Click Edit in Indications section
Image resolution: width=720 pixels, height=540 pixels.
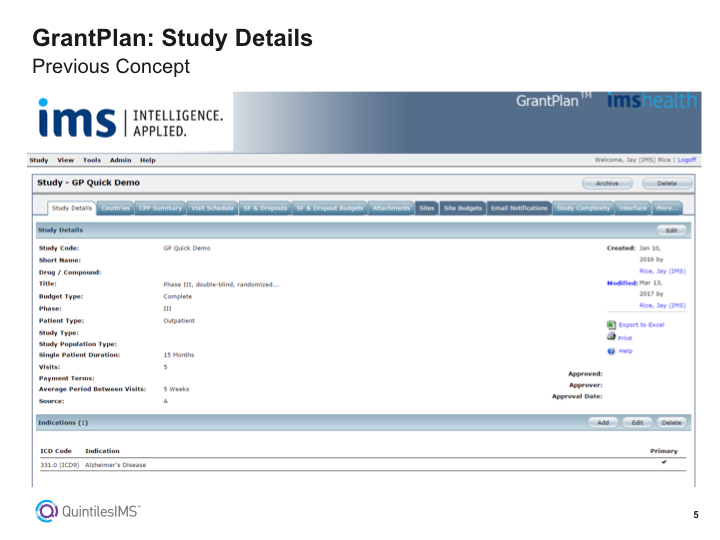[x=637, y=422]
